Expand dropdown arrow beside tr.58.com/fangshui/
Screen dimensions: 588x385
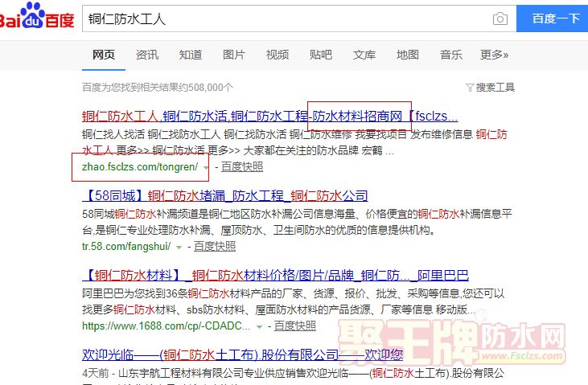179,247
